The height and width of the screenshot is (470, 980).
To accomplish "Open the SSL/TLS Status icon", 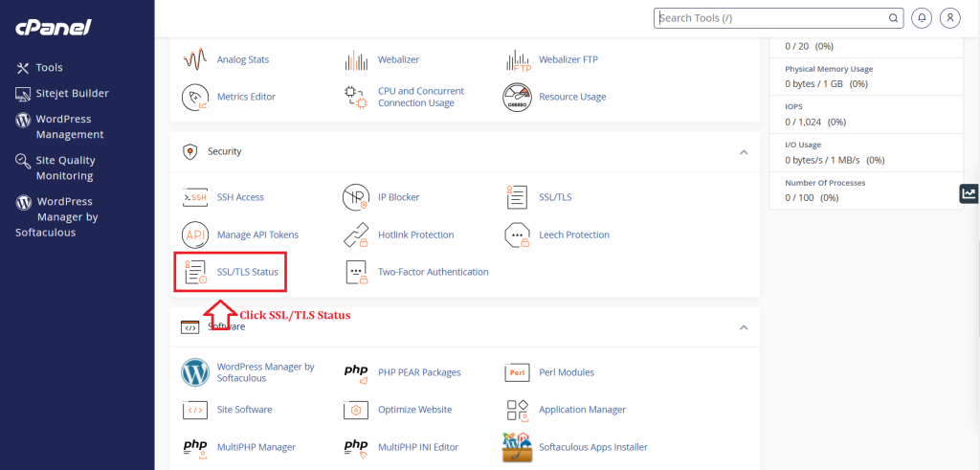I will point(194,273).
